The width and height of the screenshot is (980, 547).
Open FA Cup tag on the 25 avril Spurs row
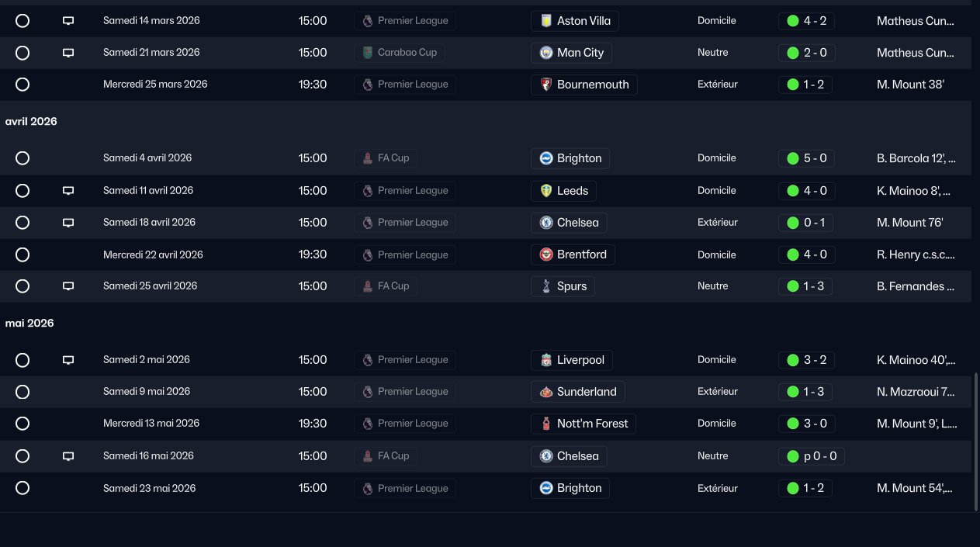click(385, 286)
